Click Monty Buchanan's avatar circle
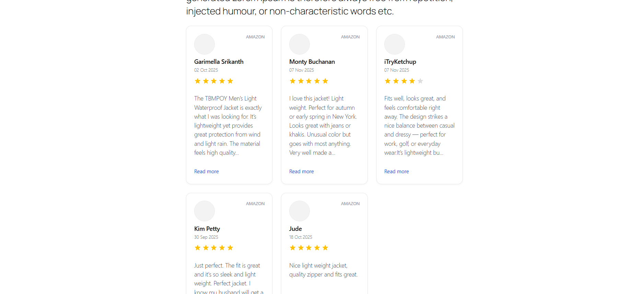 pyautogui.click(x=300, y=44)
